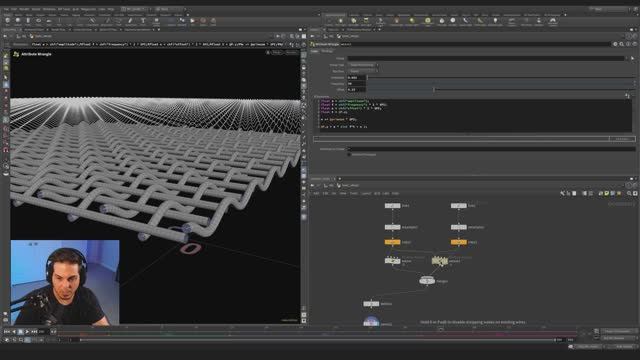This screenshot has height=360, width=640.
Task: Click the amplitude value field
Action: [356, 77]
